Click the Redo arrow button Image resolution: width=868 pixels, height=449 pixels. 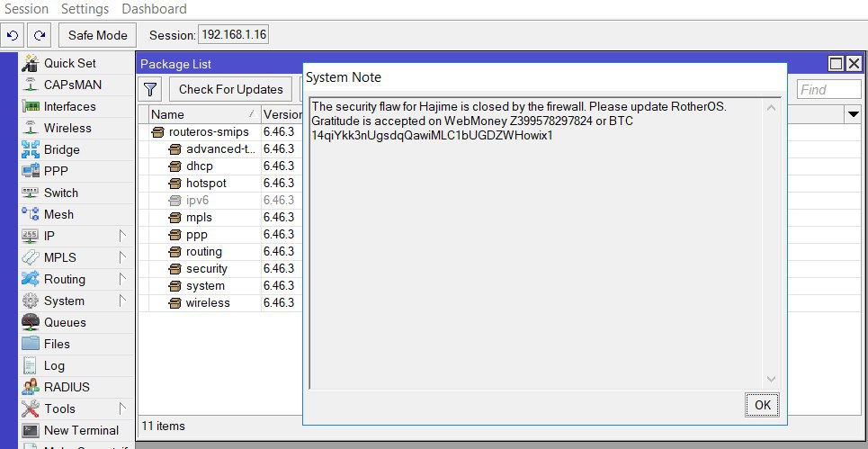[40, 35]
